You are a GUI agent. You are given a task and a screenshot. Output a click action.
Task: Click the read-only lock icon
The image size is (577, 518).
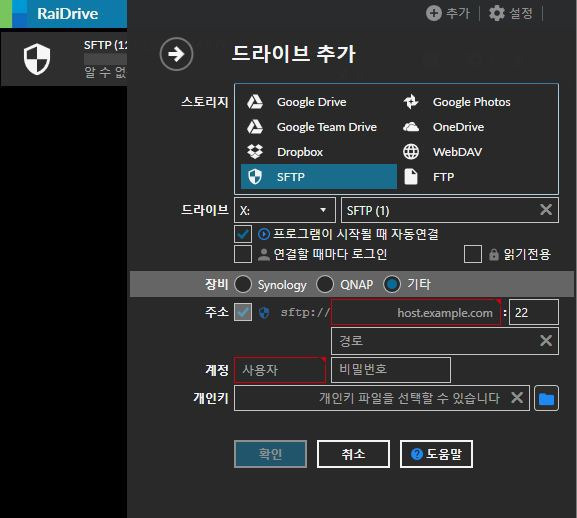click(493, 254)
